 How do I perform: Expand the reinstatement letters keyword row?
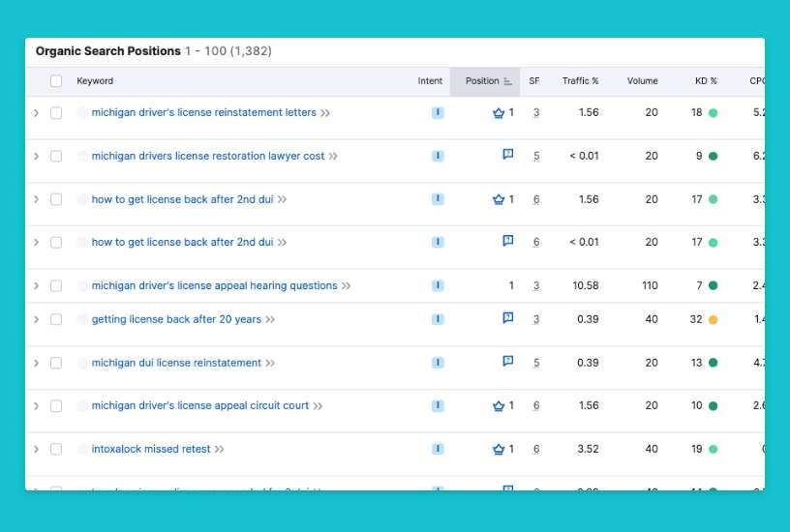point(36,113)
